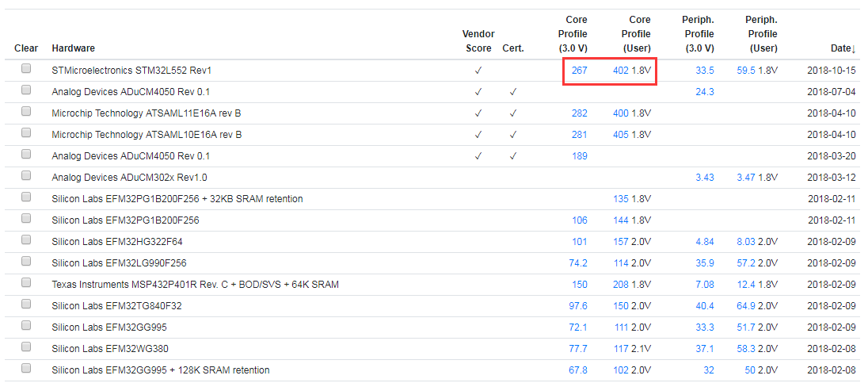
Task: Open the 106 core score link
Action: point(580,220)
